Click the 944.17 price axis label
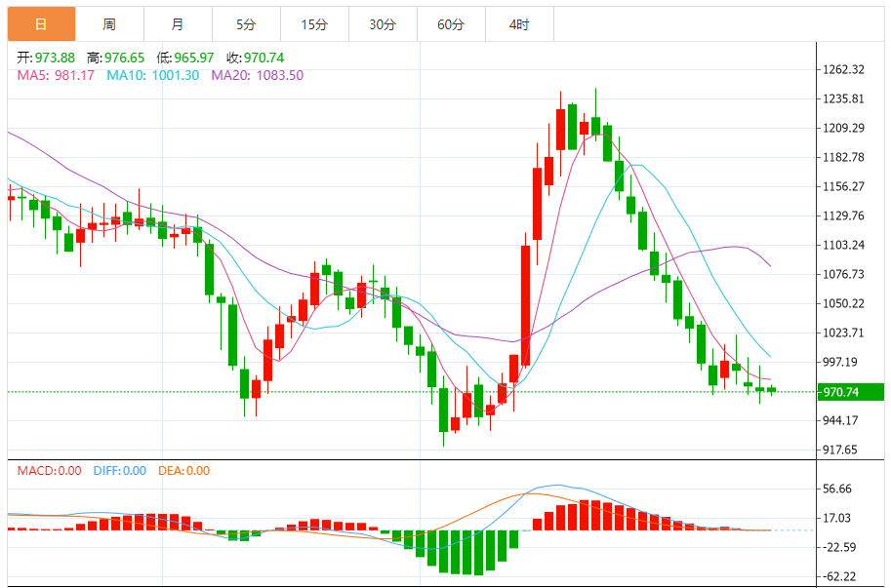This screenshot has width=891, height=588. point(840,420)
